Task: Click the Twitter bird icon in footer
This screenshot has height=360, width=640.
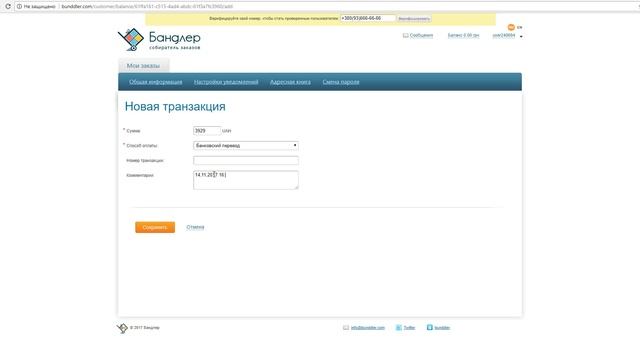Action: [x=399, y=328]
